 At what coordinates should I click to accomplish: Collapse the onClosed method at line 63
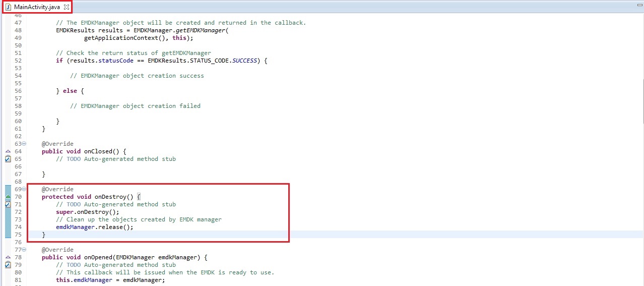(24, 144)
